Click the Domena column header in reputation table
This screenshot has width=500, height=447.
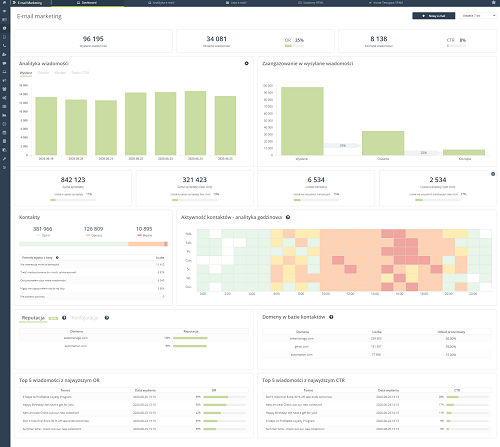[x=77, y=332]
